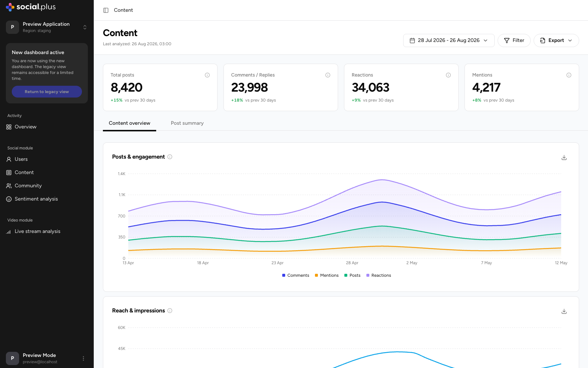588x368 pixels.
Task: Open Sentiment analysis in the sidebar
Action: [47, 199]
